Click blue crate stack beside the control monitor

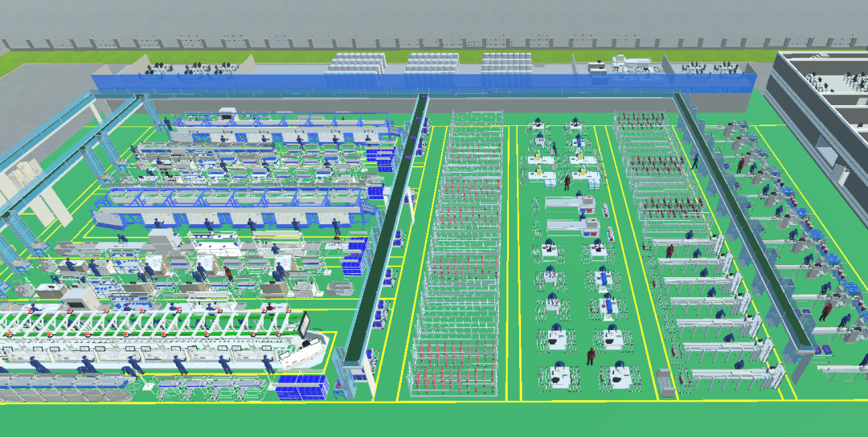coord(302,386)
